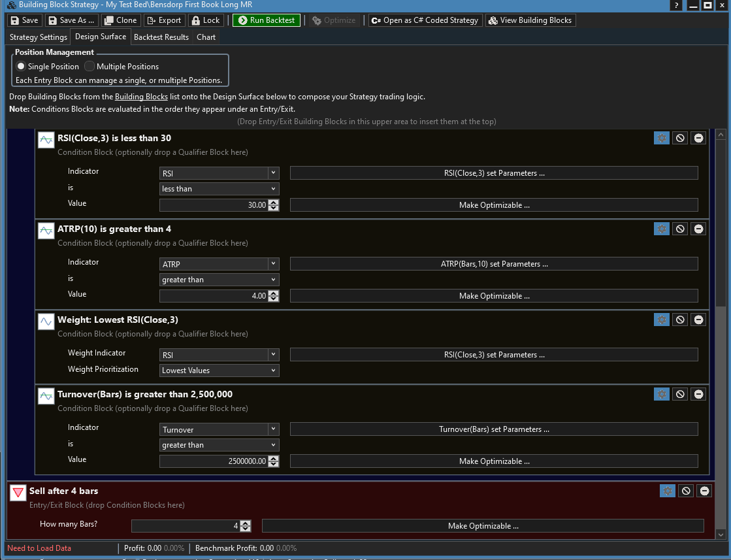Expand the Weight Prioritization Lowest Values dropdown

[219, 371]
